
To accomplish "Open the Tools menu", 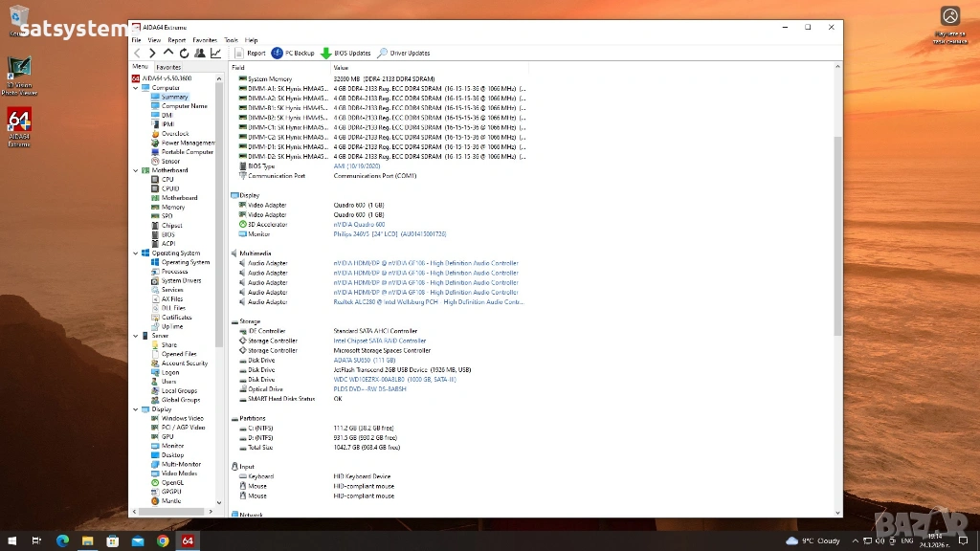I will click(x=231, y=40).
